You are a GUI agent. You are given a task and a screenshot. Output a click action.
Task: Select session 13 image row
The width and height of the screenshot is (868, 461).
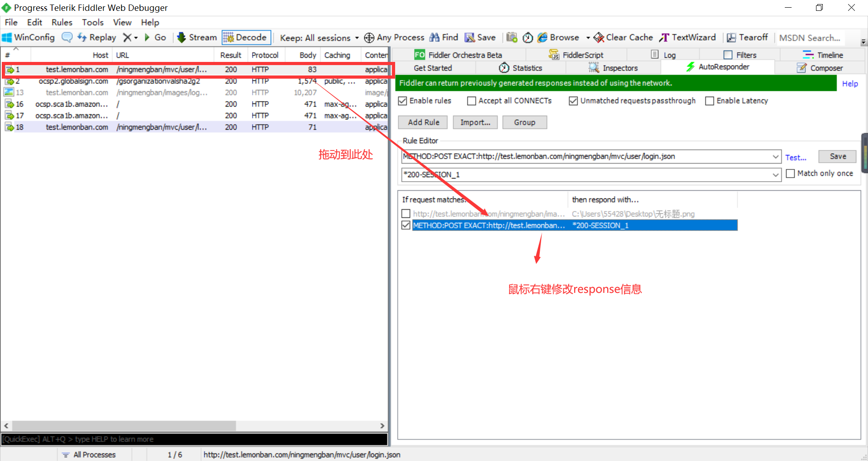[x=194, y=93]
